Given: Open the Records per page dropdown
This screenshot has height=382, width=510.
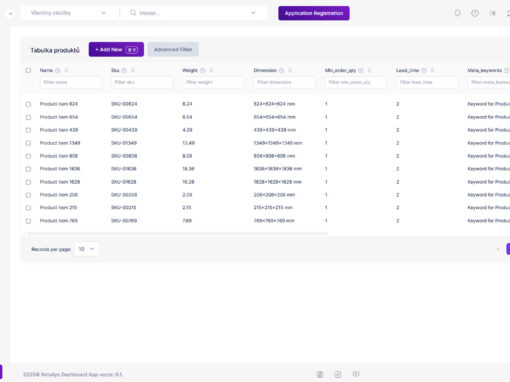Looking at the screenshot, I should [86, 249].
